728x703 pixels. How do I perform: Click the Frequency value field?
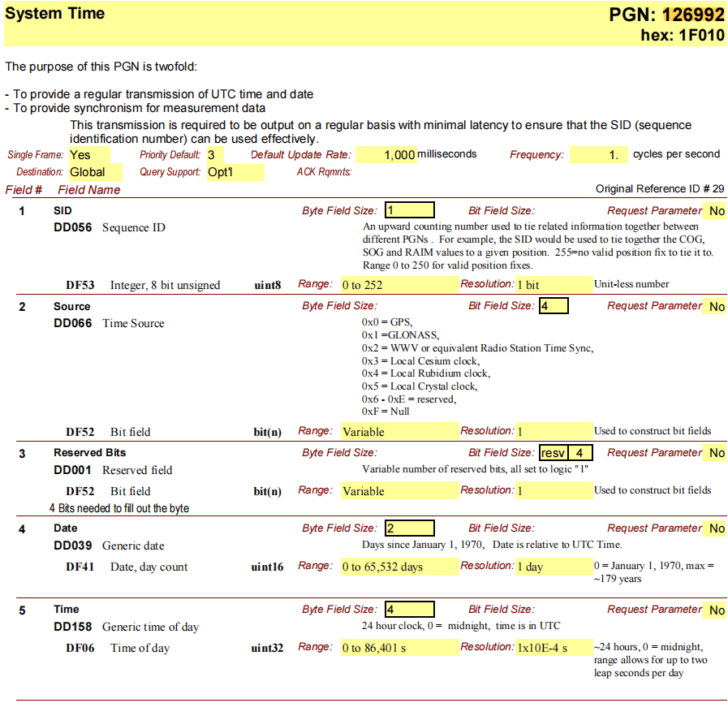[x=598, y=155]
